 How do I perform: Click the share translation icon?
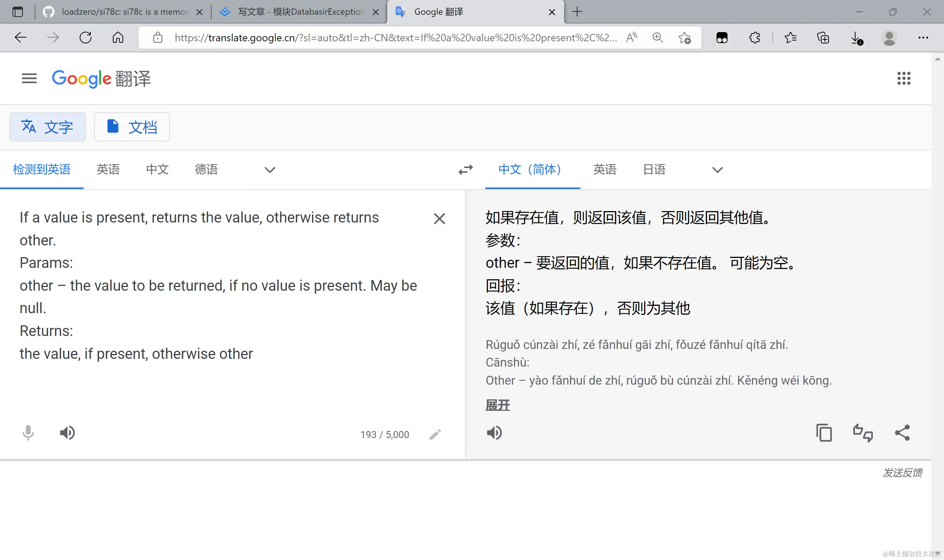coord(902,433)
